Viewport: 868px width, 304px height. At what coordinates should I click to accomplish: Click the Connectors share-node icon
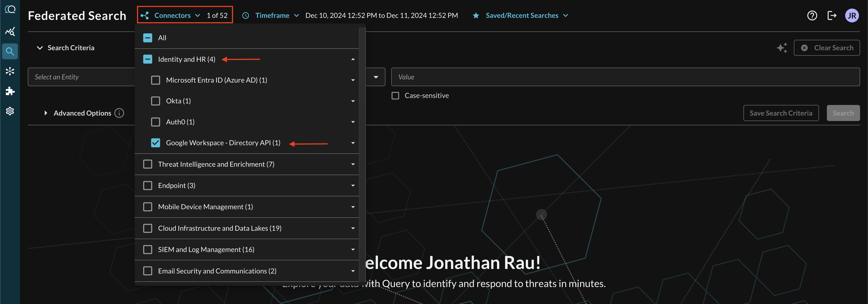click(145, 16)
